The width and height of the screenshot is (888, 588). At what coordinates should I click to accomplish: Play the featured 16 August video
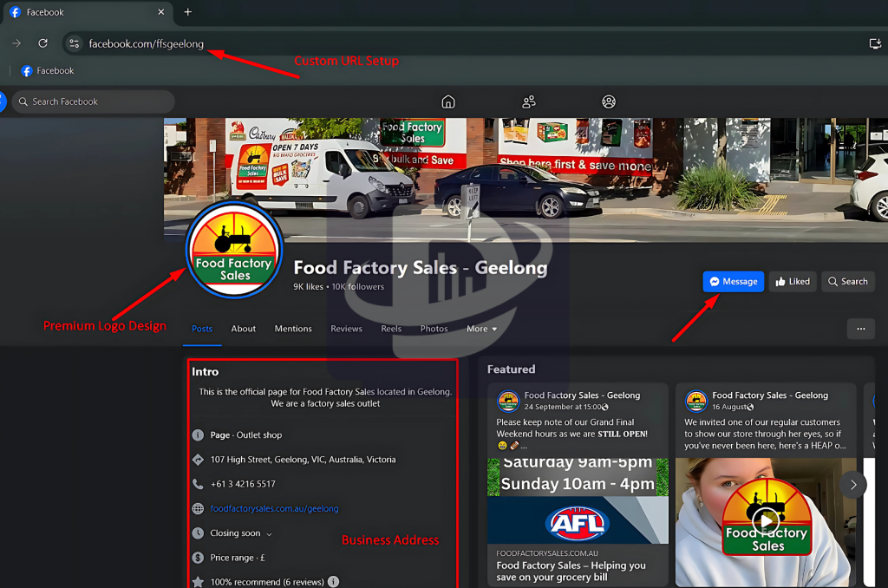click(766, 520)
